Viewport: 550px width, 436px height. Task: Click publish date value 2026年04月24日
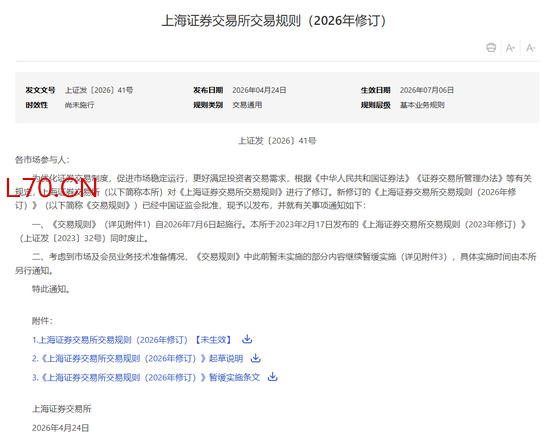[x=259, y=90]
